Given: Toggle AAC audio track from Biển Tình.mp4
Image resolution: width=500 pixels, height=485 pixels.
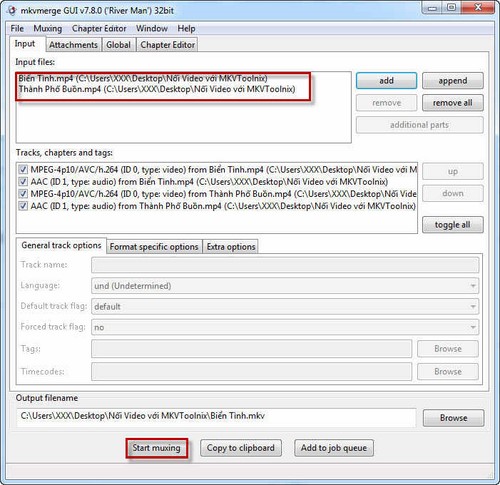Looking at the screenshot, I should coord(23,182).
